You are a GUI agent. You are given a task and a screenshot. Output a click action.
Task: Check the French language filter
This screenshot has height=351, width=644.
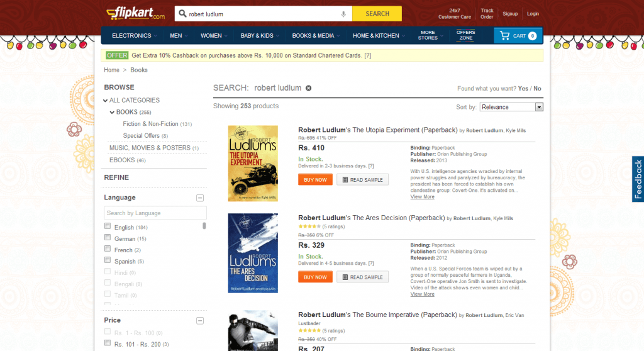click(x=108, y=248)
